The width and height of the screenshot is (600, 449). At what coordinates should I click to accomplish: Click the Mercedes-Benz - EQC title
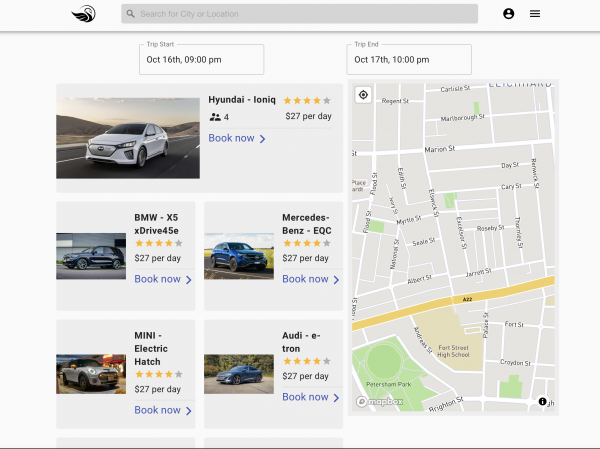(x=307, y=224)
